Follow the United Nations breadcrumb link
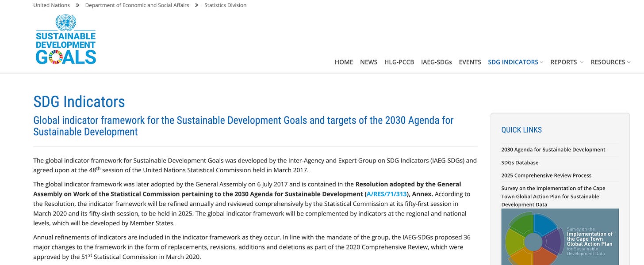The width and height of the screenshot is (644, 265). [52, 5]
